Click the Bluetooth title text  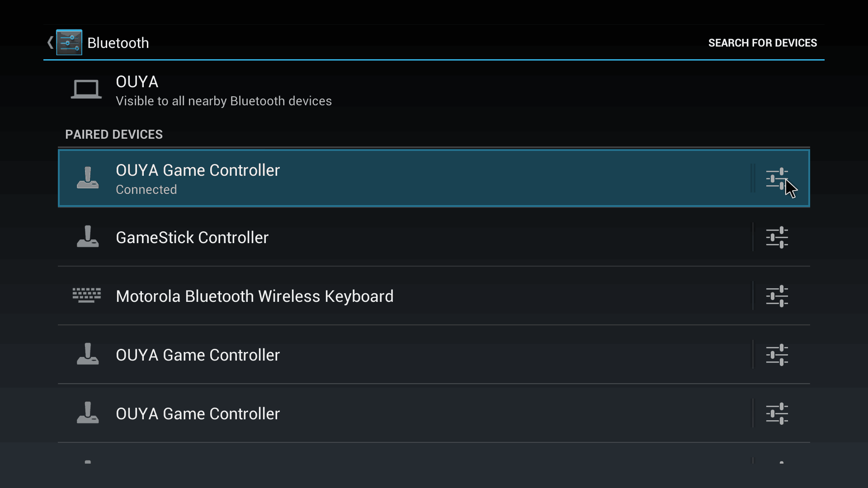pos(118,43)
